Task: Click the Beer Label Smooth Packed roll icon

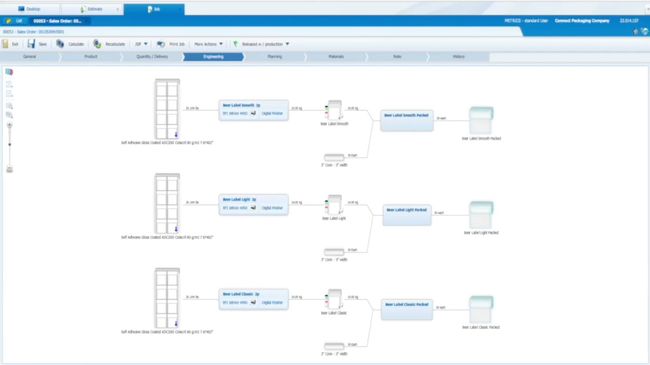Action: [x=481, y=120]
